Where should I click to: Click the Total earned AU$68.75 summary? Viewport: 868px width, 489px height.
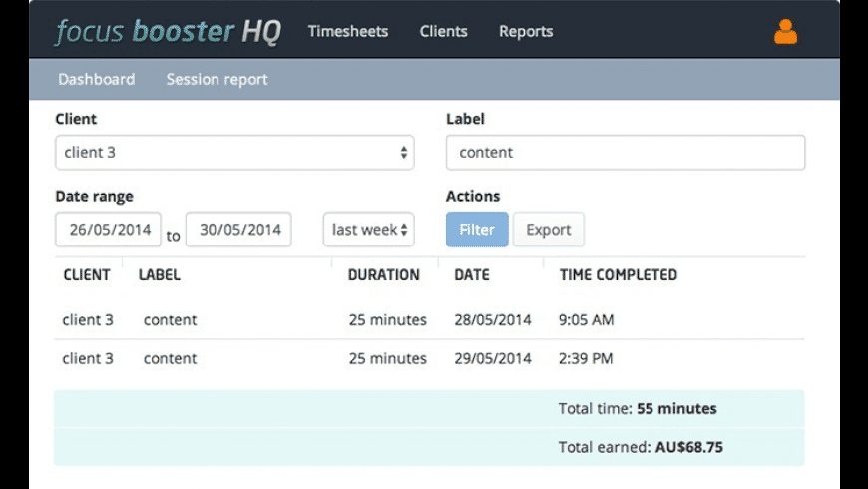tap(641, 447)
